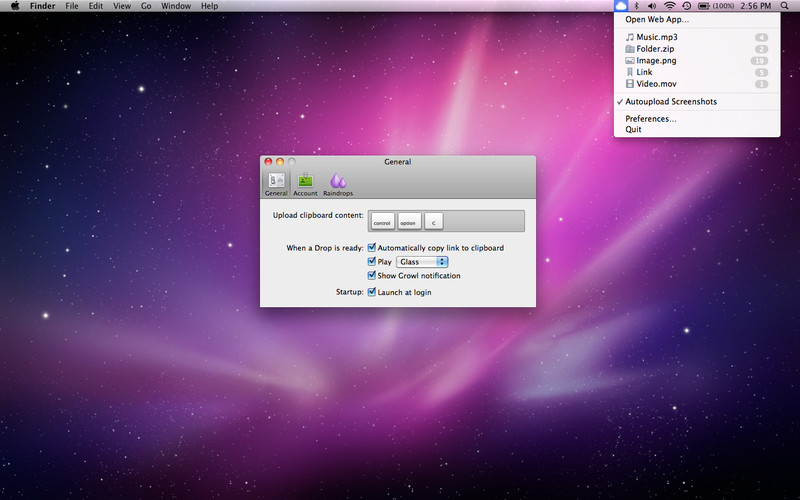Open the Account preferences pane icon

pos(305,183)
